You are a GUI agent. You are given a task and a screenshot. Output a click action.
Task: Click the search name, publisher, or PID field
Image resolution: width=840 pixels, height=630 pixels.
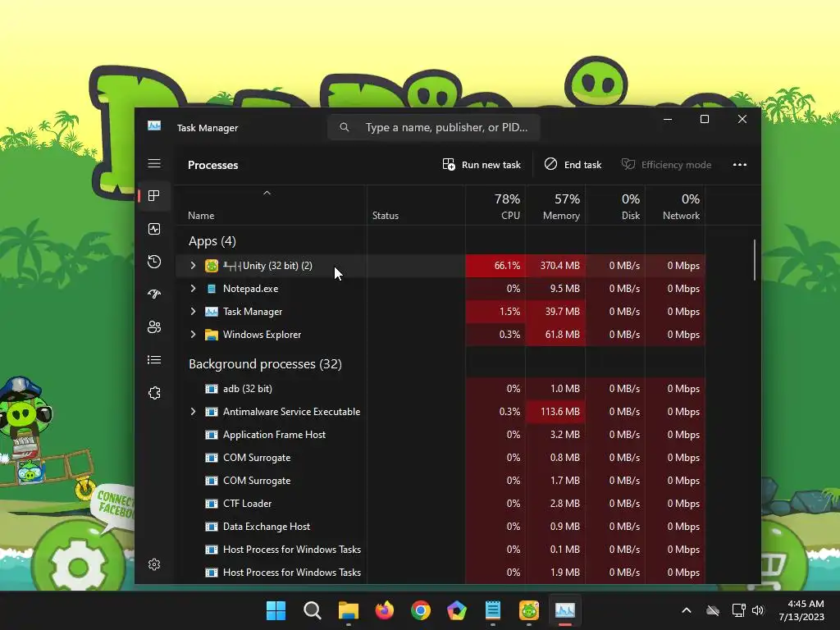click(433, 127)
